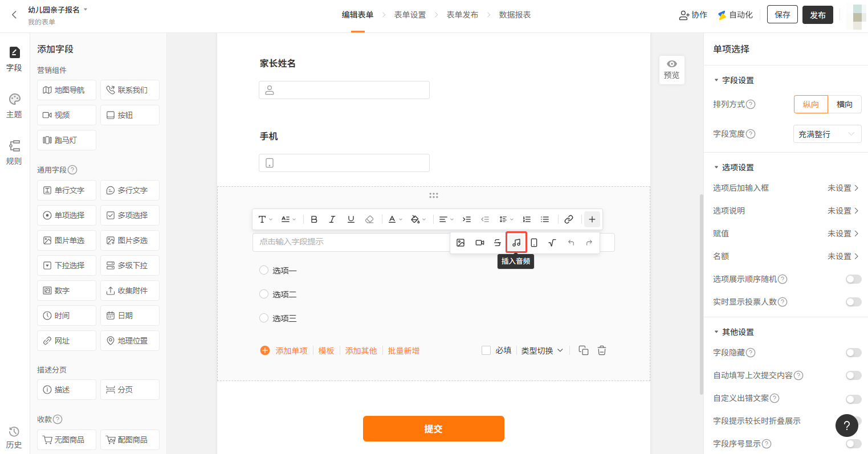The image size is (868, 454).
Task: Click the insert image icon in toolbar
Action: coord(461,243)
